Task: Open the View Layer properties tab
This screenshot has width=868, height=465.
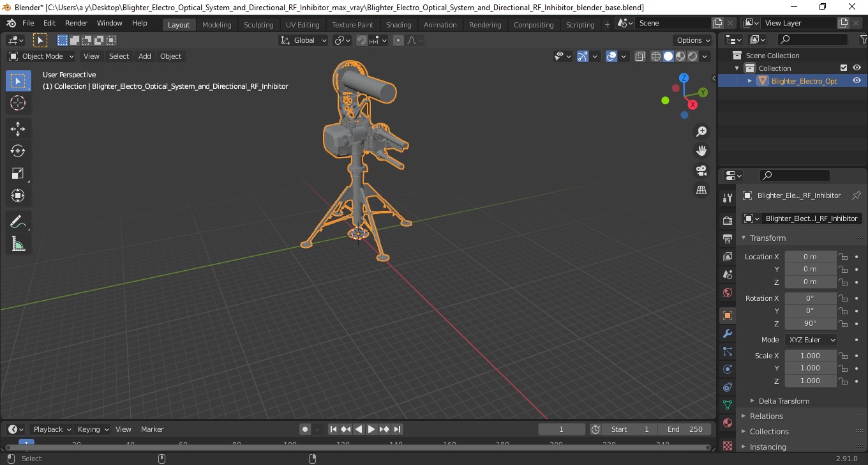Action: click(x=728, y=257)
